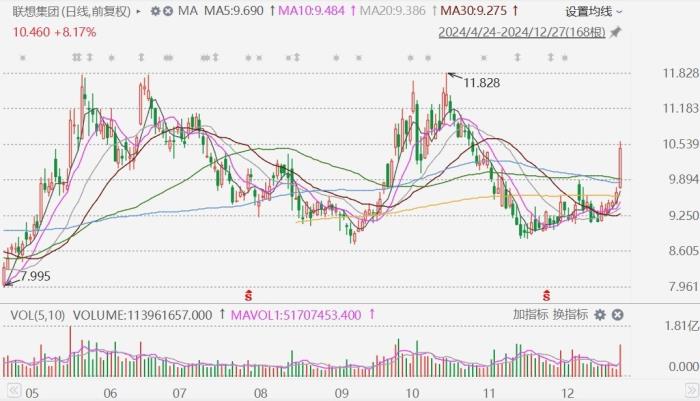Click the 11.183 price axis label
This screenshot has height=401, width=700.
(681, 108)
